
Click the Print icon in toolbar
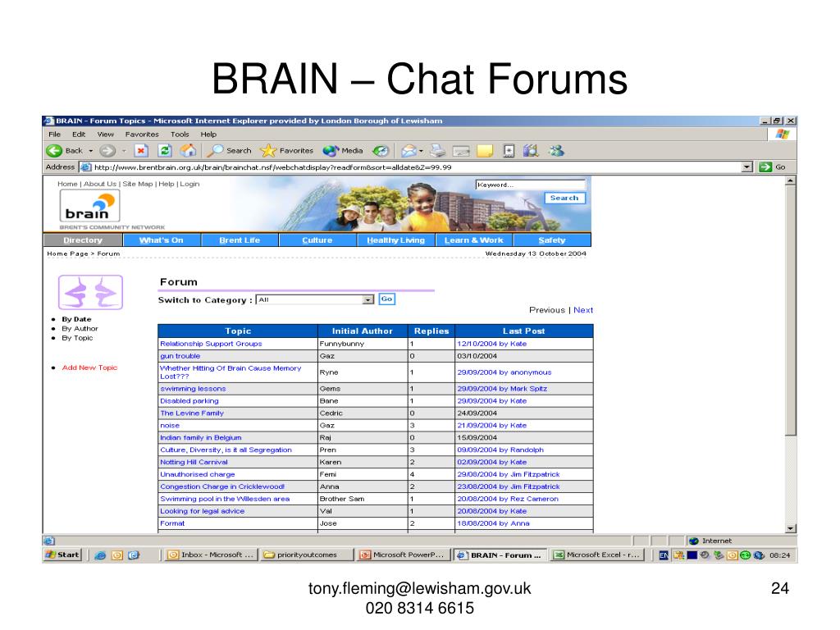[x=438, y=151]
